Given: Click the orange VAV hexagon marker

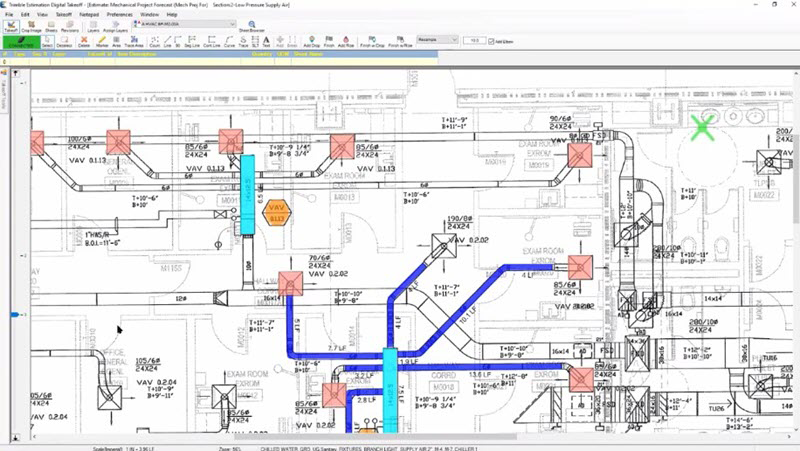Looking at the screenshot, I should tap(276, 212).
